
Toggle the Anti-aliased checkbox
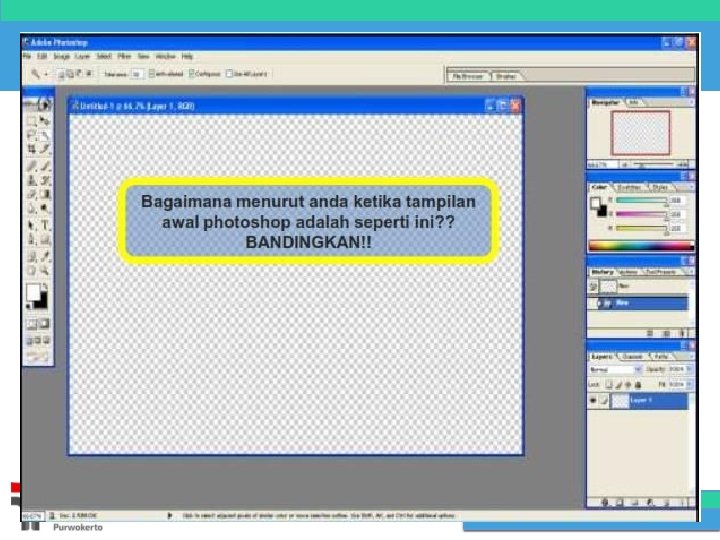152,73
